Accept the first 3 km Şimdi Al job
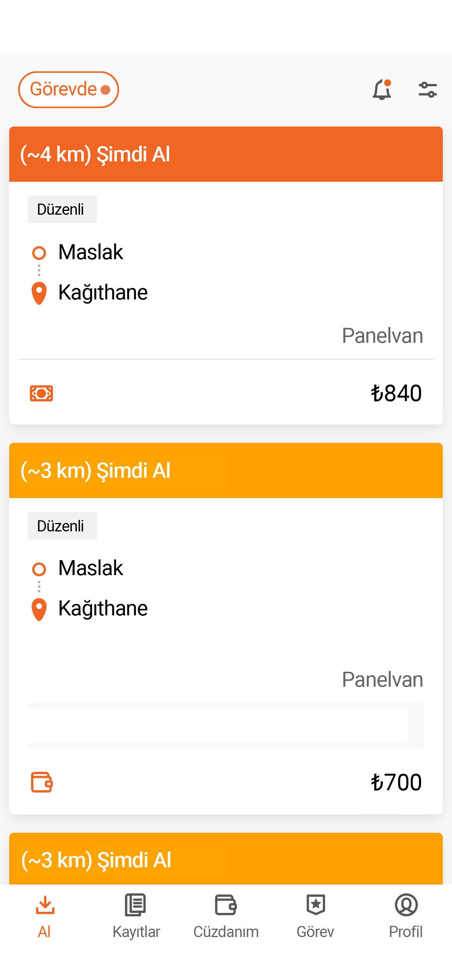 pyautogui.click(x=226, y=470)
